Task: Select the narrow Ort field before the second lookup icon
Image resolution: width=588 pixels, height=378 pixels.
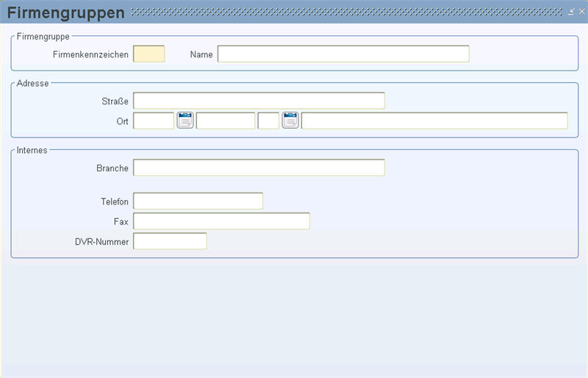Action: [x=268, y=121]
